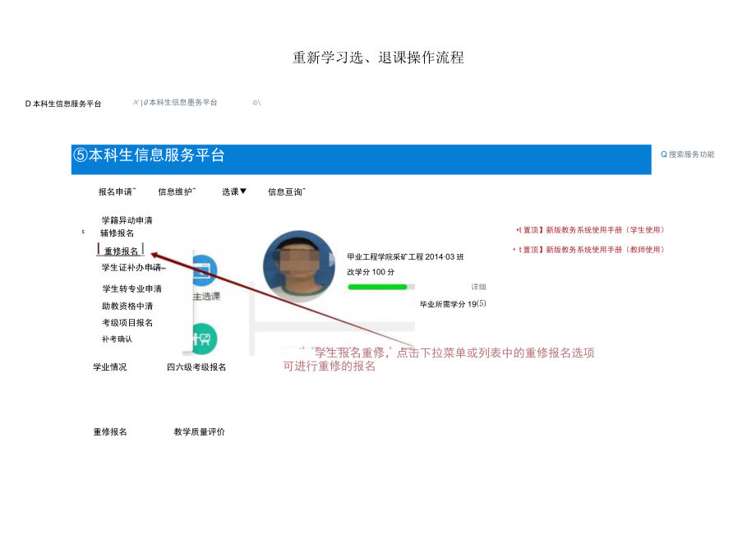Click the student profile avatar photo
Viewport: 756px width, 535px height.
pyautogui.click(x=300, y=267)
